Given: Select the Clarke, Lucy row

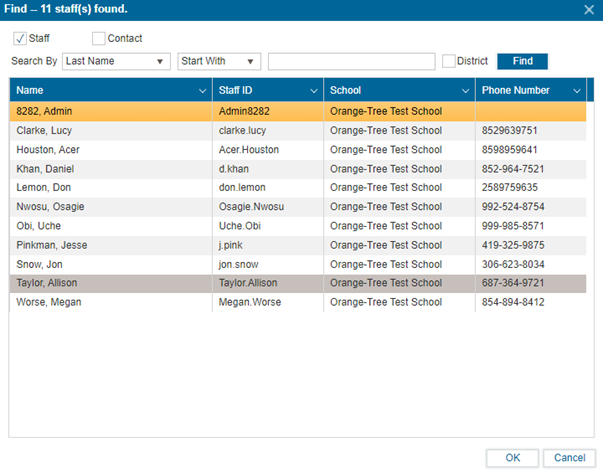Looking at the screenshot, I should (110, 131).
